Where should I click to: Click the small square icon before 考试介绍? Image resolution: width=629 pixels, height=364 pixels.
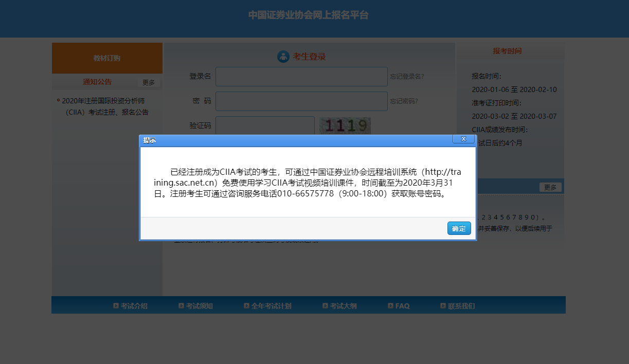(115, 305)
